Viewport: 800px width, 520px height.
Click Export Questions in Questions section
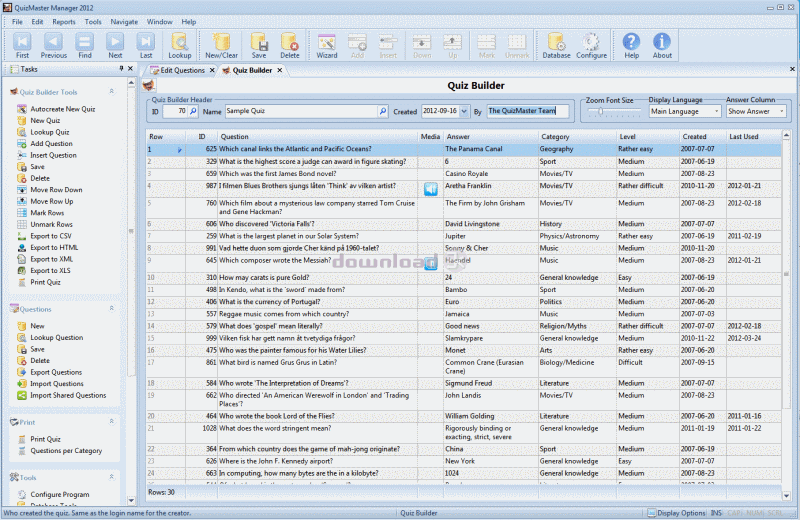pyautogui.click(x=56, y=372)
